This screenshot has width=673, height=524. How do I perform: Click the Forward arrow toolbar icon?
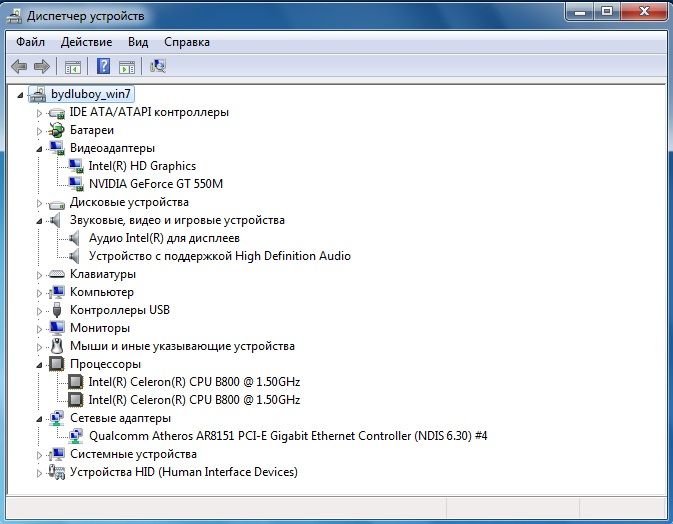(x=42, y=67)
